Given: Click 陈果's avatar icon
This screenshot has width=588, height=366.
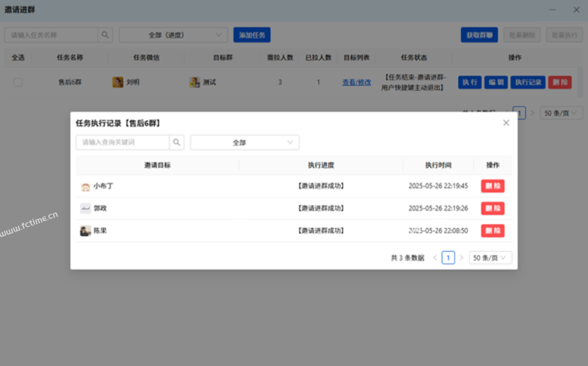Looking at the screenshot, I should (x=85, y=231).
